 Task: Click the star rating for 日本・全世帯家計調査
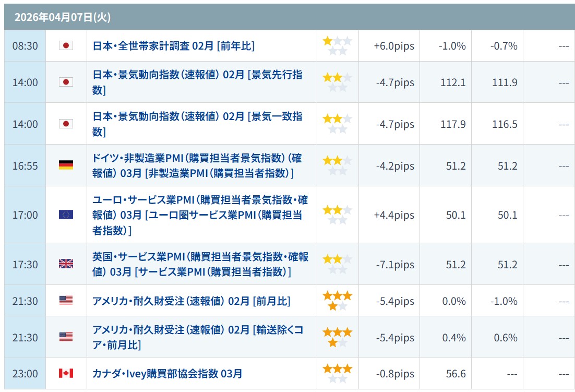[337, 46]
